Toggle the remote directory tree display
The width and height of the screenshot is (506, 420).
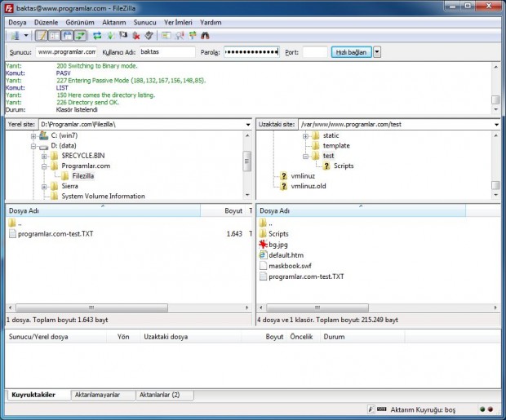coord(68,36)
